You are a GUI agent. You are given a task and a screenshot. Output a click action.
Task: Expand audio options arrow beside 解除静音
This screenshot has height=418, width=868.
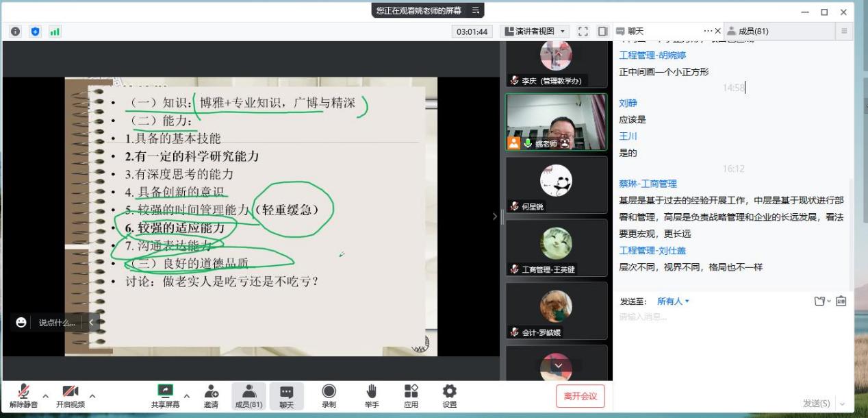click(x=46, y=395)
